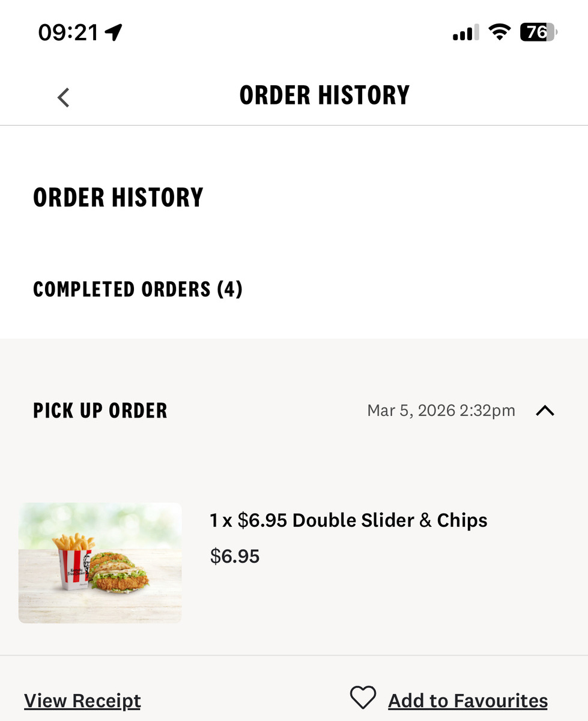The width and height of the screenshot is (588, 721).
Task: Tap the Double Slider & Chips item name
Action: tap(348, 520)
